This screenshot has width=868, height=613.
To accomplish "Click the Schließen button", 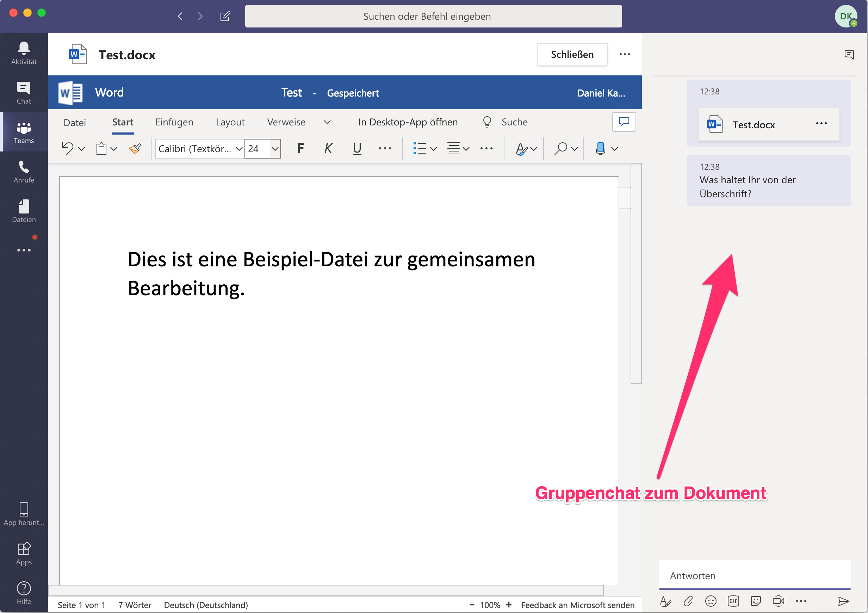I will point(572,54).
